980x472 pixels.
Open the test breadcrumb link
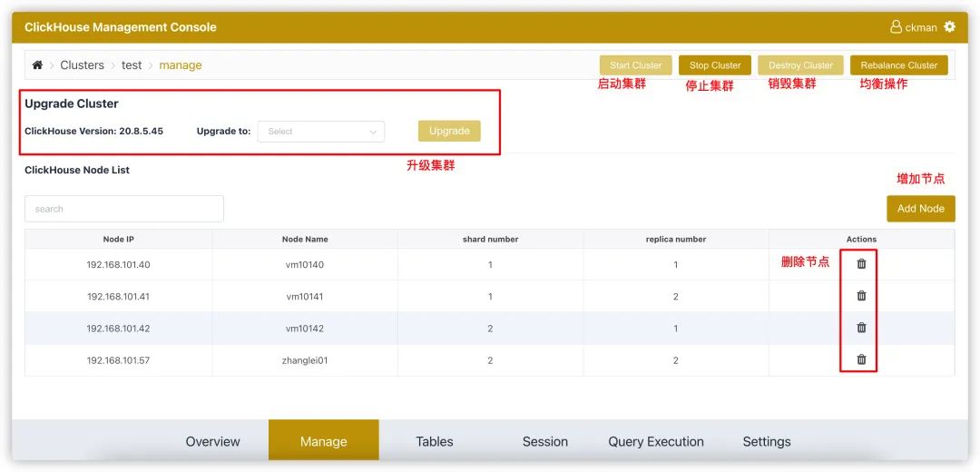click(x=132, y=65)
